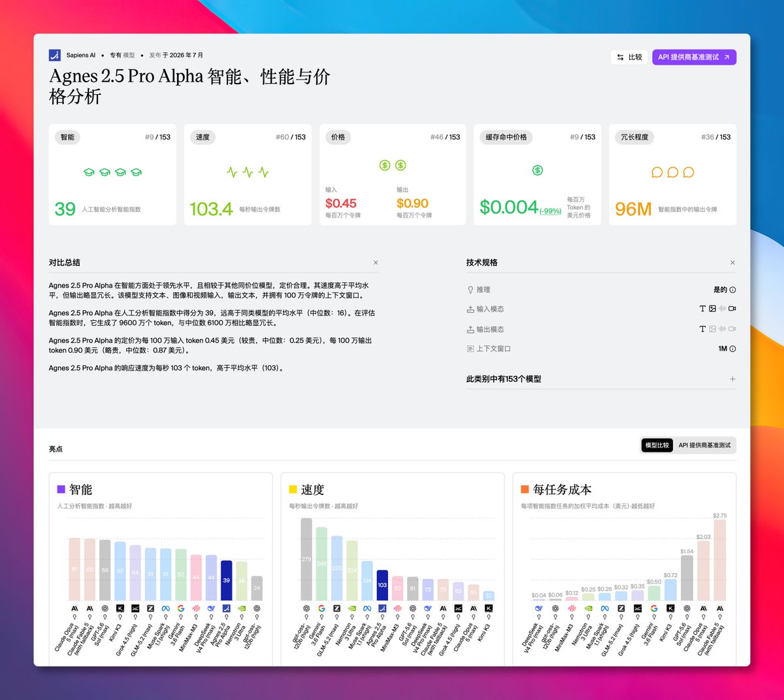Click orange swatch beside 每任务成本 chart title
Viewport: 784px width, 700px height.
[x=525, y=490]
